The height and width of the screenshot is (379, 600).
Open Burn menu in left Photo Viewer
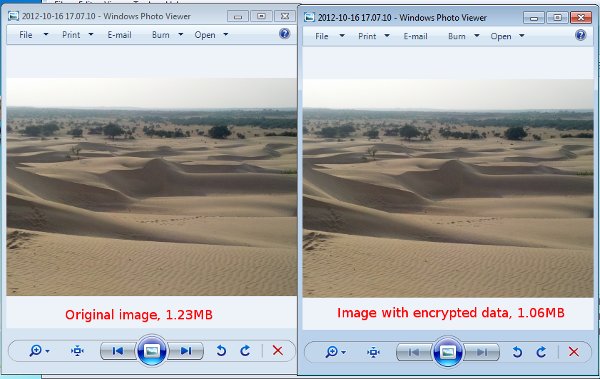[x=161, y=35]
